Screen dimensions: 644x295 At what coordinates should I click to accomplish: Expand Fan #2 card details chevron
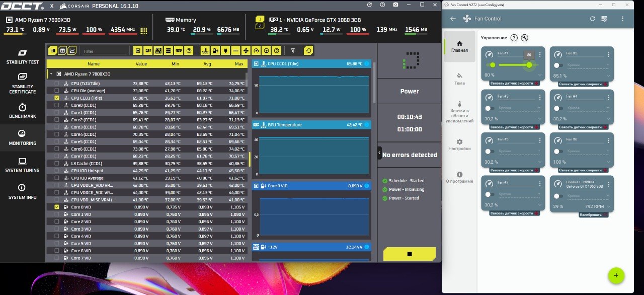coord(608,76)
